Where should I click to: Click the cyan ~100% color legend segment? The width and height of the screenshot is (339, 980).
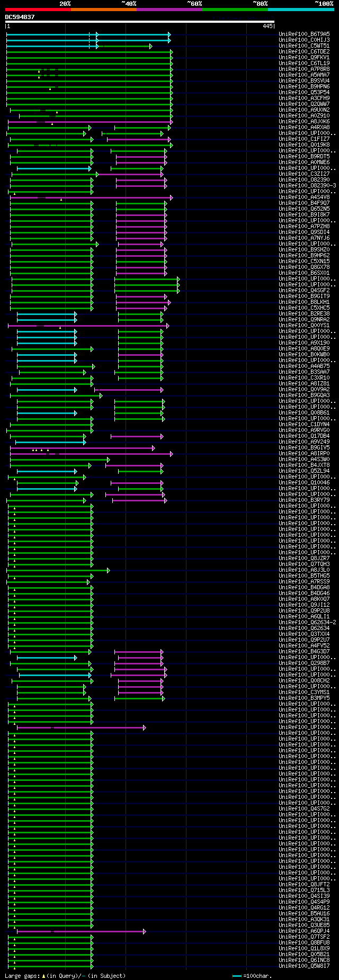(x=301, y=10)
